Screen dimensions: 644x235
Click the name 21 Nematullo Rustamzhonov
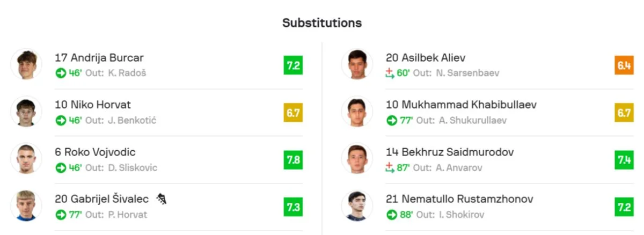coord(459,199)
